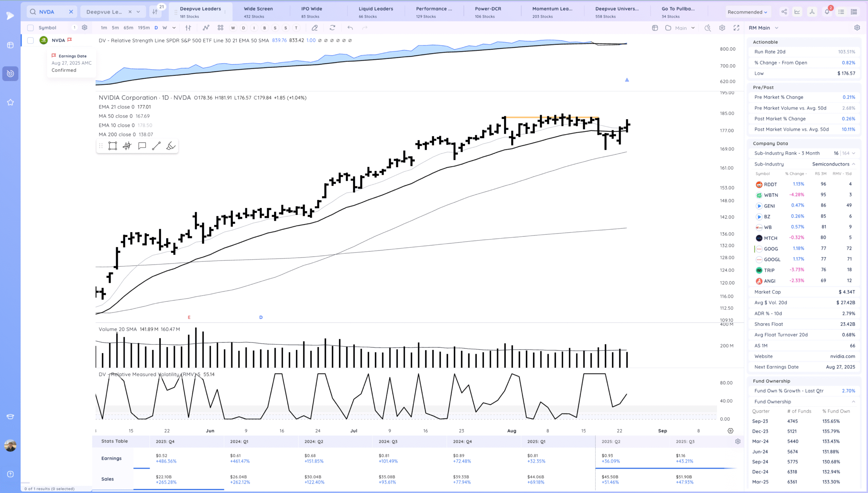Open the dashboard layout icon in left sidebar
This screenshot has height=493, width=868.
click(10, 45)
